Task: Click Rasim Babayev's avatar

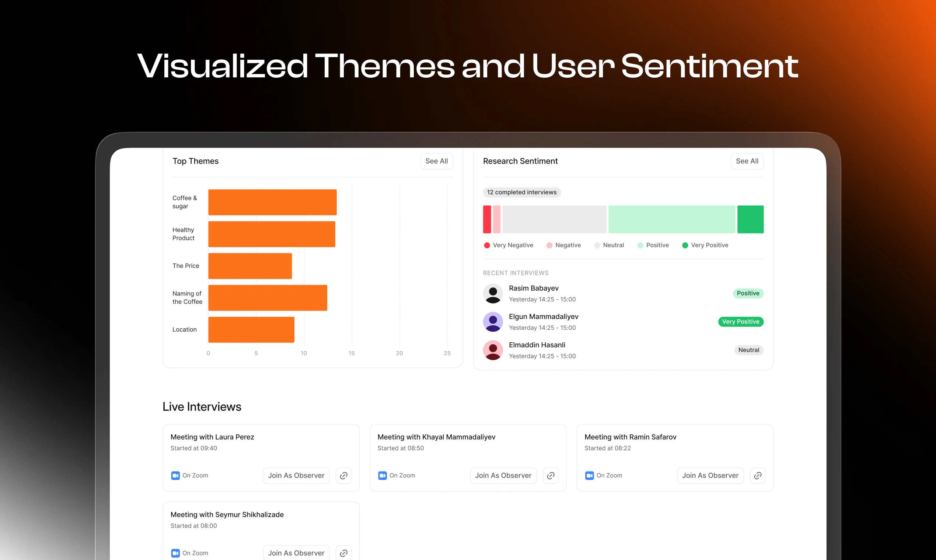Action: tap(493, 294)
